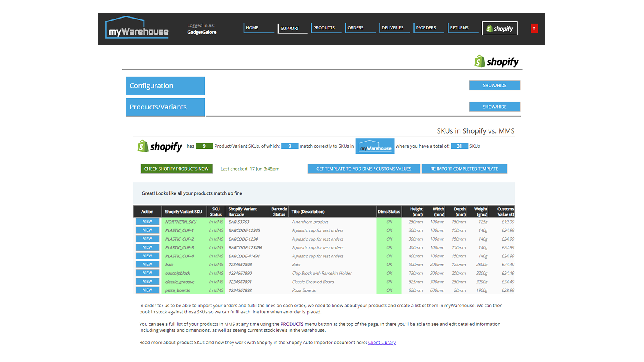This screenshot has width=644, height=362.
Task: View the pizza_boards product row
Action: pyautogui.click(x=147, y=290)
